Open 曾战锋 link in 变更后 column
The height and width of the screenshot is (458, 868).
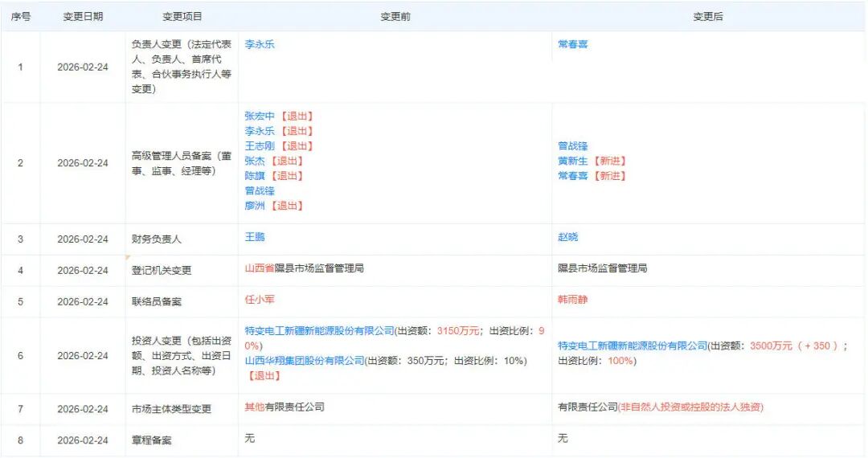(572, 146)
